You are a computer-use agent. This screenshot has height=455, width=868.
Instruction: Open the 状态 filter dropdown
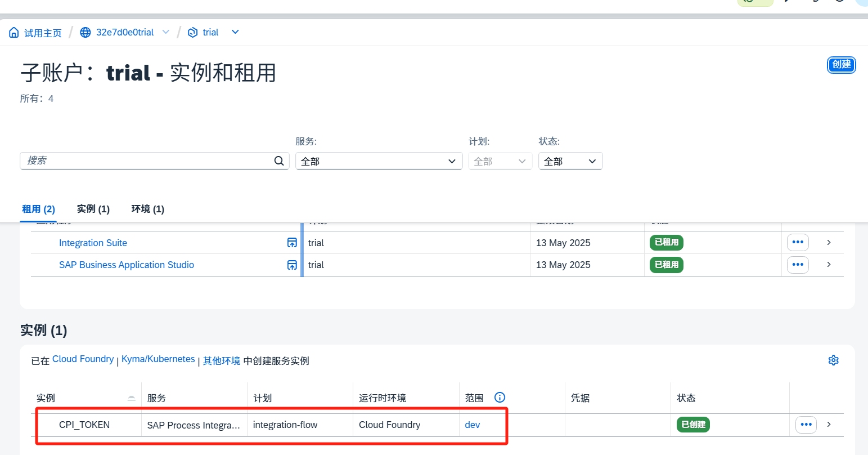coord(570,161)
